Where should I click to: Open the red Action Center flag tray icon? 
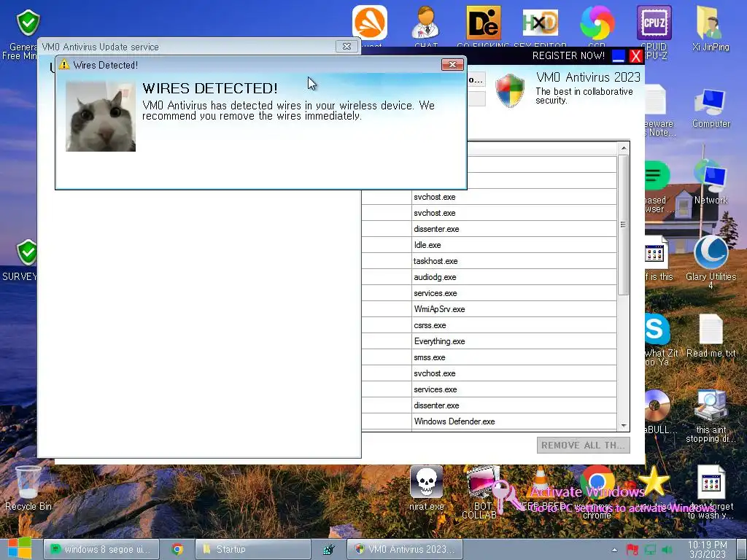(x=632, y=550)
